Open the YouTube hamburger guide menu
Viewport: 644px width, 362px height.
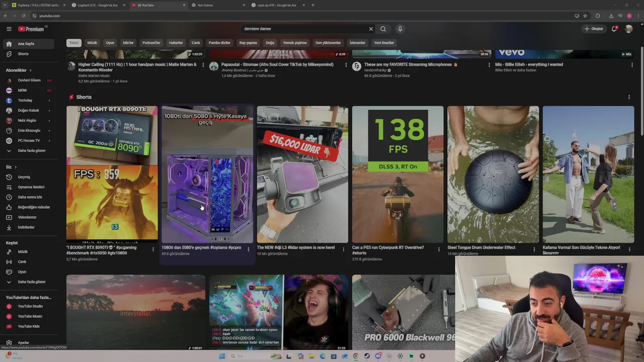coord(9,29)
